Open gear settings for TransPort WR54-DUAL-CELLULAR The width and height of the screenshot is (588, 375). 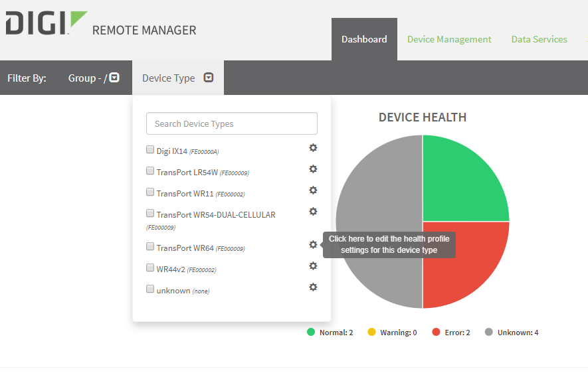click(x=313, y=211)
